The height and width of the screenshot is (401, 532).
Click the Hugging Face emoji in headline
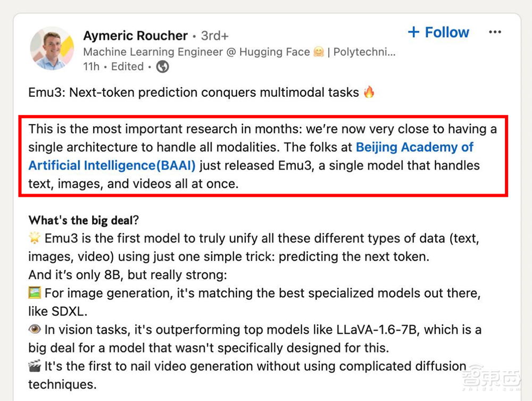click(319, 52)
